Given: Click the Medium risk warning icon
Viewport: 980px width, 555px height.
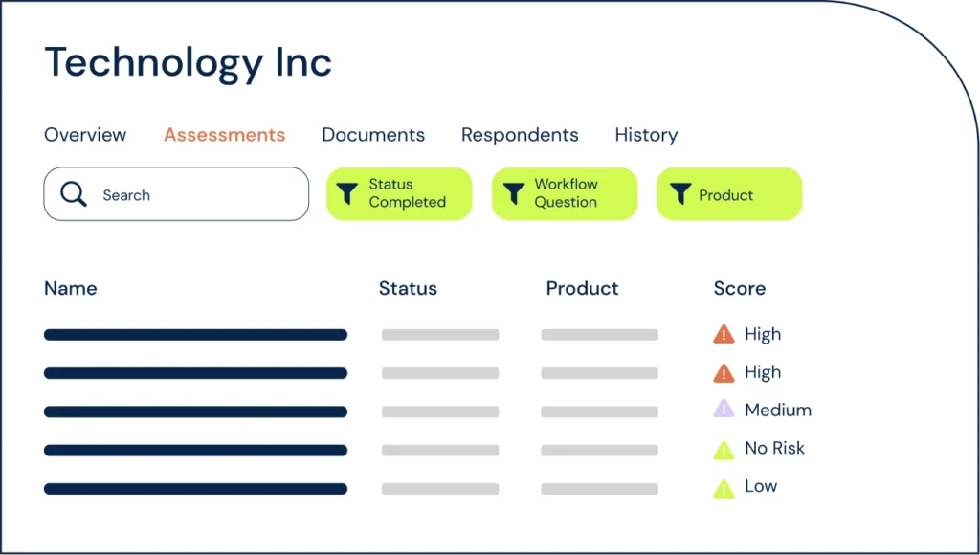Looking at the screenshot, I should pos(724,410).
